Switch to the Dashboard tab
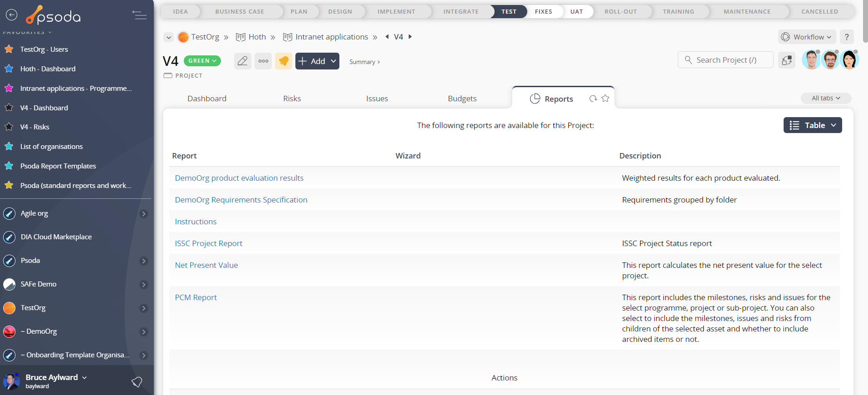Viewport: 868px width, 395px height. click(x=207, y=99)
